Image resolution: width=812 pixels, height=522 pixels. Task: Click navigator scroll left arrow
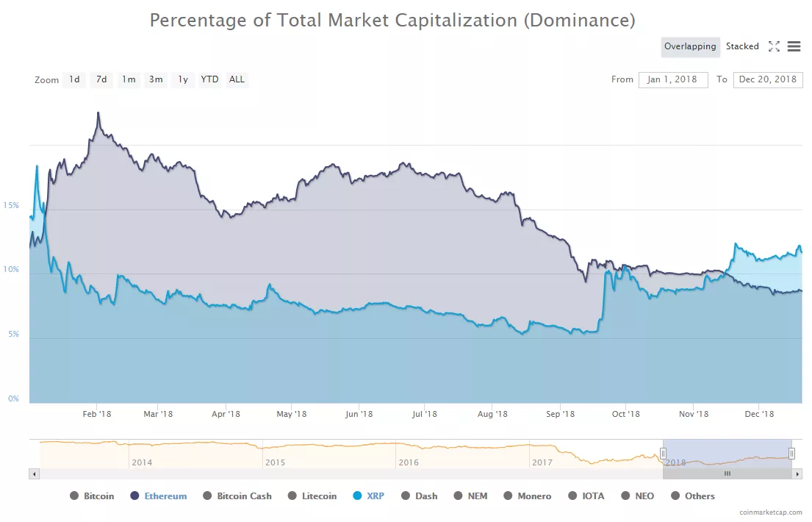pyautogui.click(x=34, y=474)
